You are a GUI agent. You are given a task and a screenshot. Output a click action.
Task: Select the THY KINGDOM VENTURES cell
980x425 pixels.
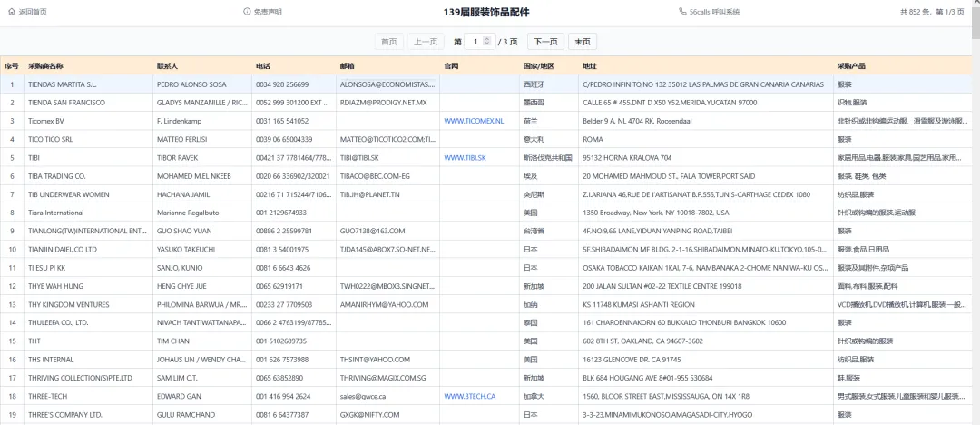tap(87, 305)
